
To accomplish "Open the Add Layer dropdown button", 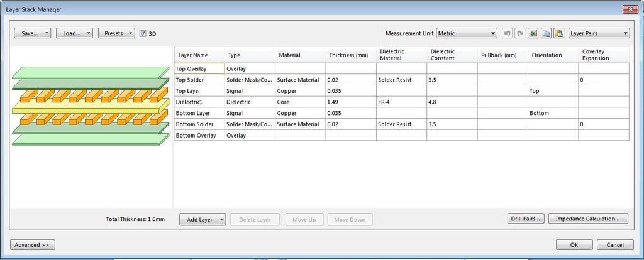I will (x=203, y=219).
